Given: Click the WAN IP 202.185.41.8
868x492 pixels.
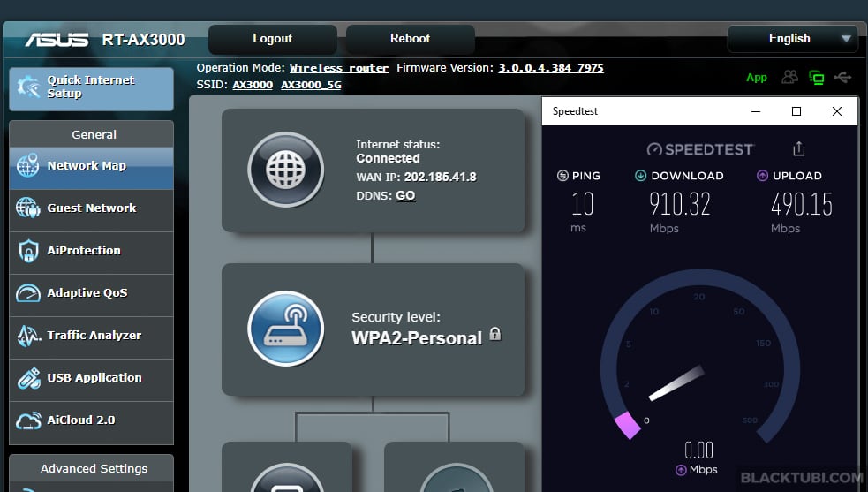Looking at the screenshot, I should point(440,177).
